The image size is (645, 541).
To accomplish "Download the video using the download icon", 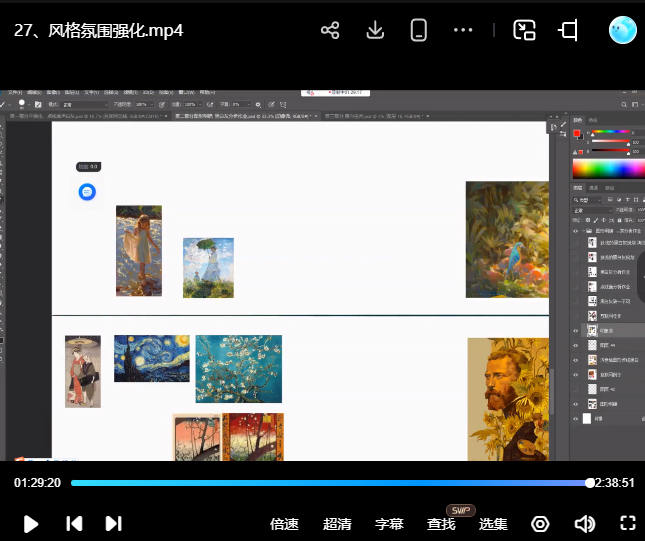I will click(x=375, y=30).
